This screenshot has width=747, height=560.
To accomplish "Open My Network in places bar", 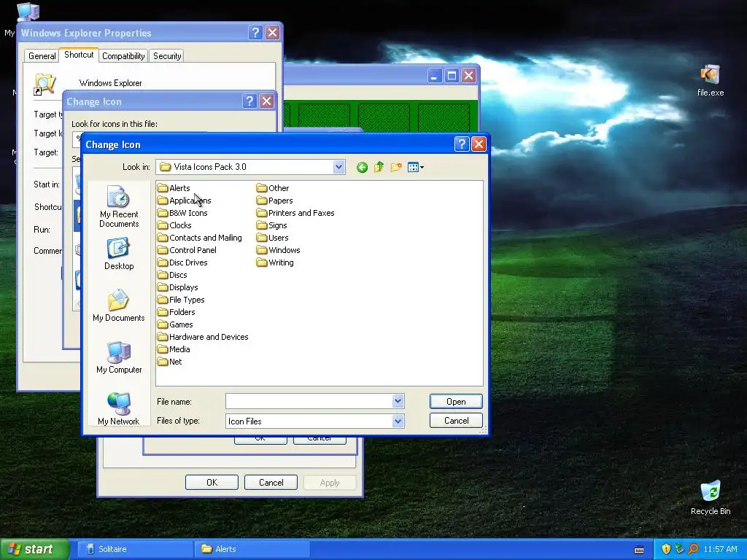I will point(119,409).
